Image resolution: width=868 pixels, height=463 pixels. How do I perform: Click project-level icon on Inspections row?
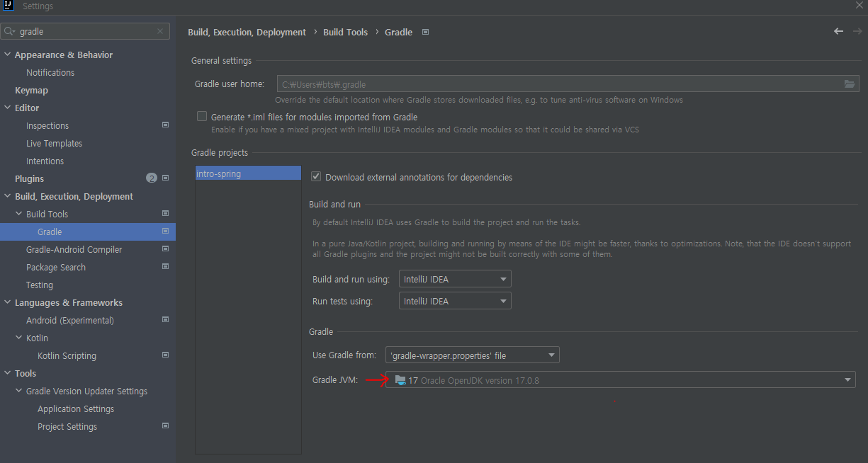(x=165, y=125)
